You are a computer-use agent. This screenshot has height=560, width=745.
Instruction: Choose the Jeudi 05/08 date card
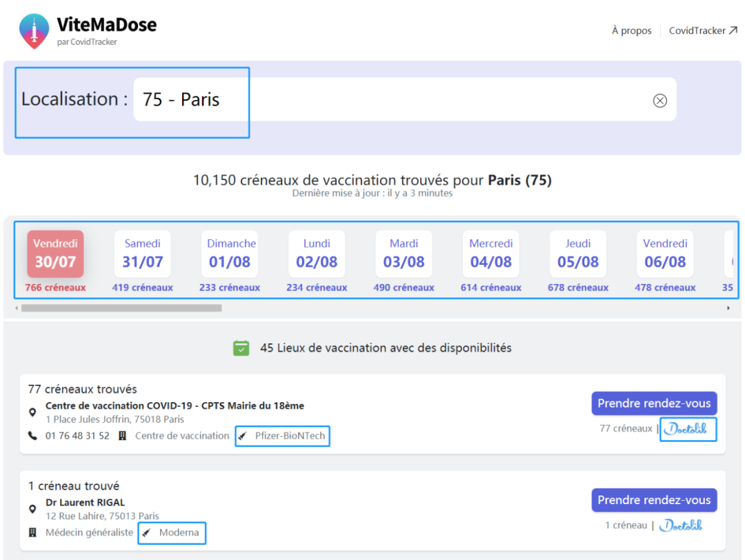[x=578, y=254]
